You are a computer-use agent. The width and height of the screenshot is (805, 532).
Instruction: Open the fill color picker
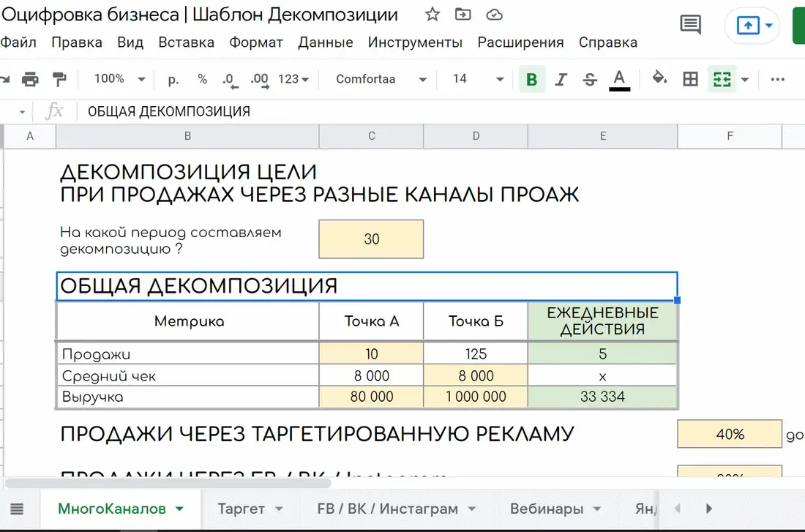659,78
